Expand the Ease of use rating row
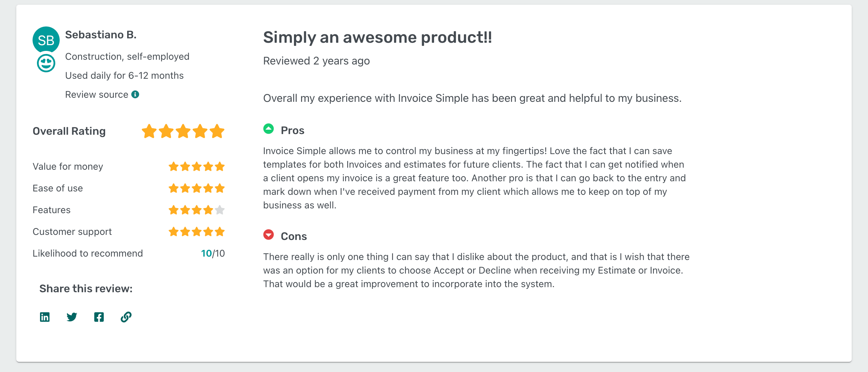This screenshot has width=868, height=372. point(58,188)
